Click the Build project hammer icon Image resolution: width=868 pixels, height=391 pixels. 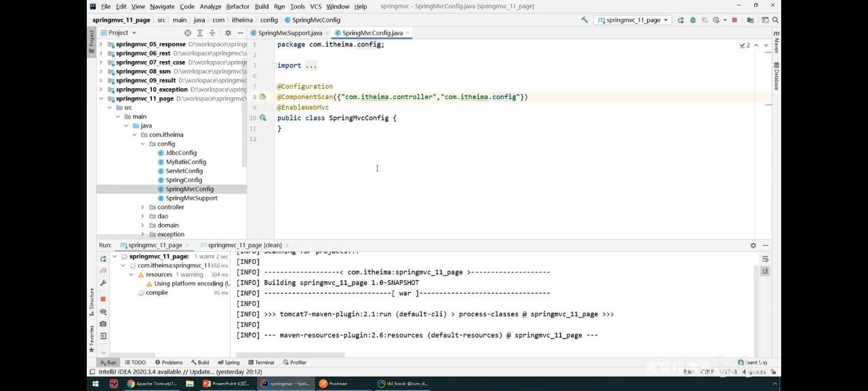(x=585, y=20)
